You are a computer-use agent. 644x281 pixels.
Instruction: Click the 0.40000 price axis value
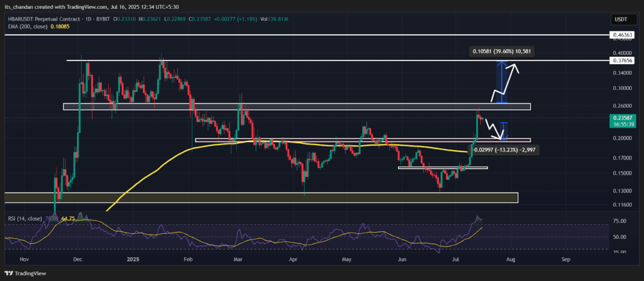[x=623, y=53]
